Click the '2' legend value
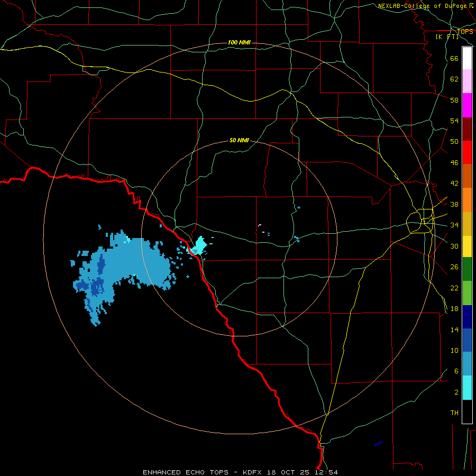This screenshot has height=476, width=476. tap(456, 392)
